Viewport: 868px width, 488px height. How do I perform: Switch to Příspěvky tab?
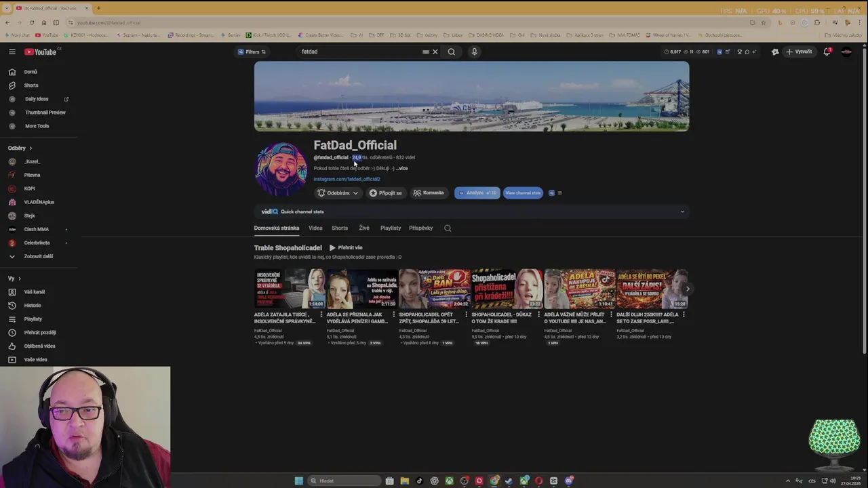pyautogui.click(x=420, y=228)
